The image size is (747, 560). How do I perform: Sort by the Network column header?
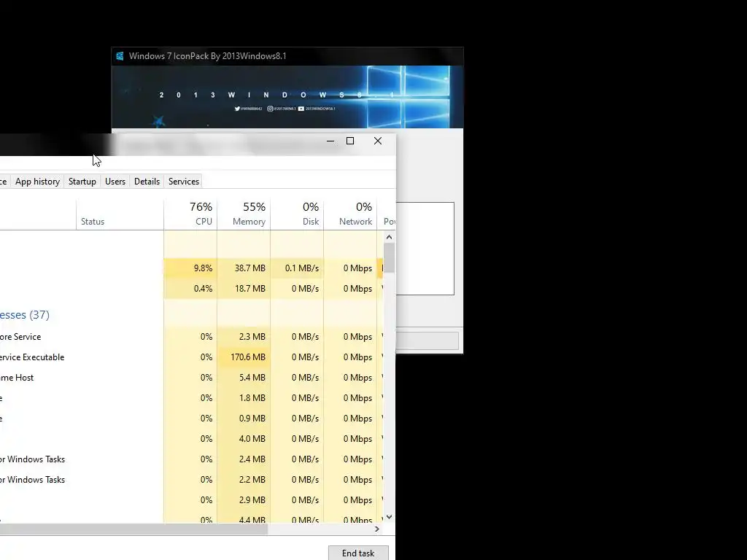(350, 214)
